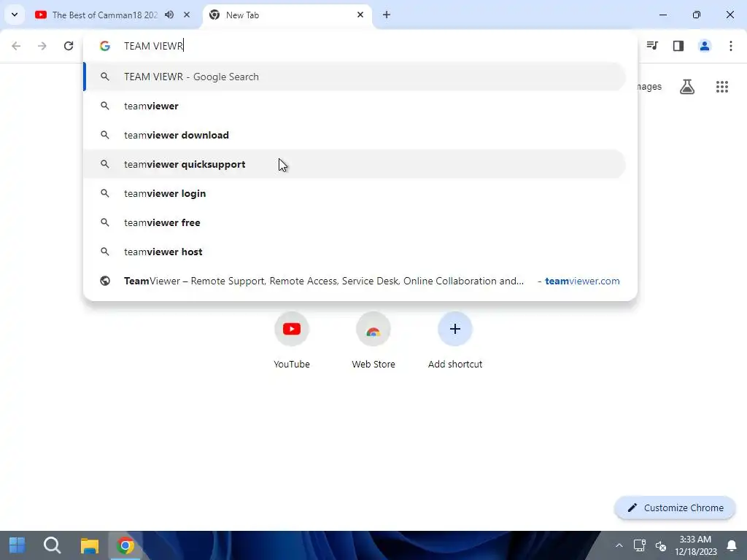Open Chrome three-dot menu
The image size is (747, 560).
[731, 46]
